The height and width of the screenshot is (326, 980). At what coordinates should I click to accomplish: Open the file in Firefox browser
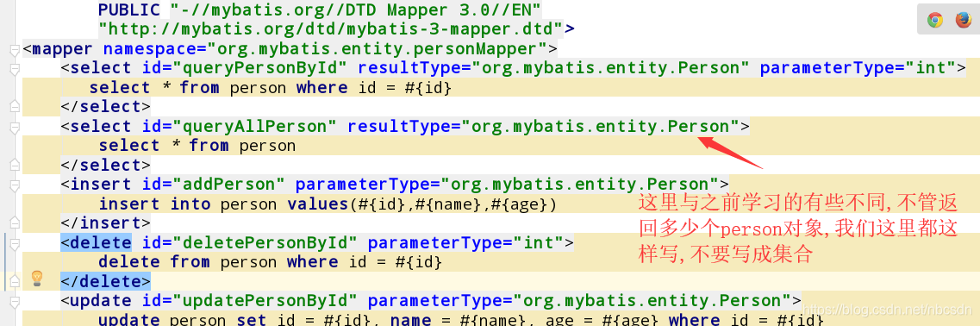coord(963,20)
